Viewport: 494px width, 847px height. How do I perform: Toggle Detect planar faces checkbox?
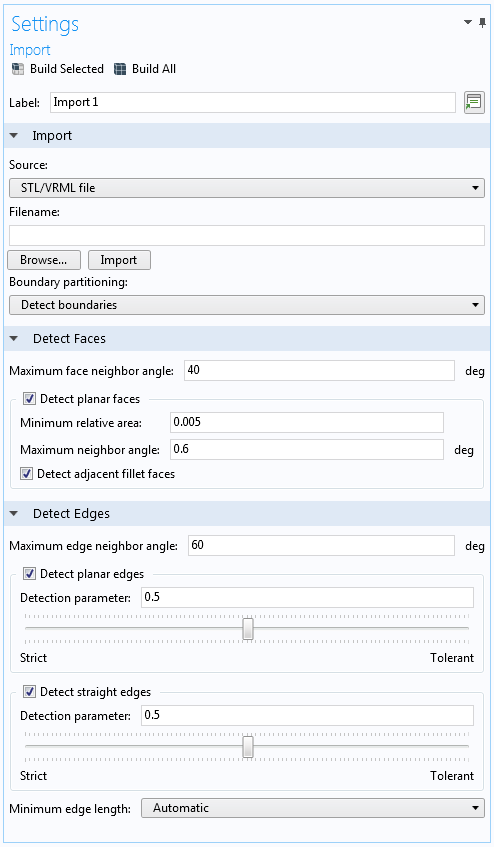click(30, 399)
